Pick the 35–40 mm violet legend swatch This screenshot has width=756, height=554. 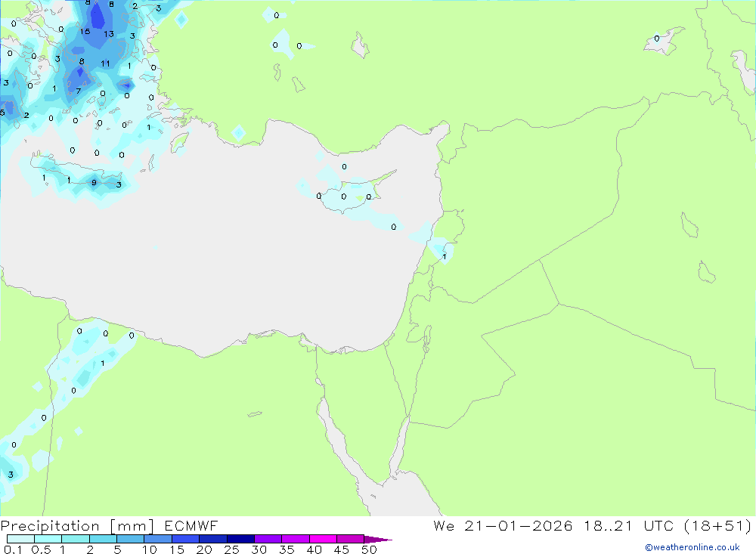(295, 539)
